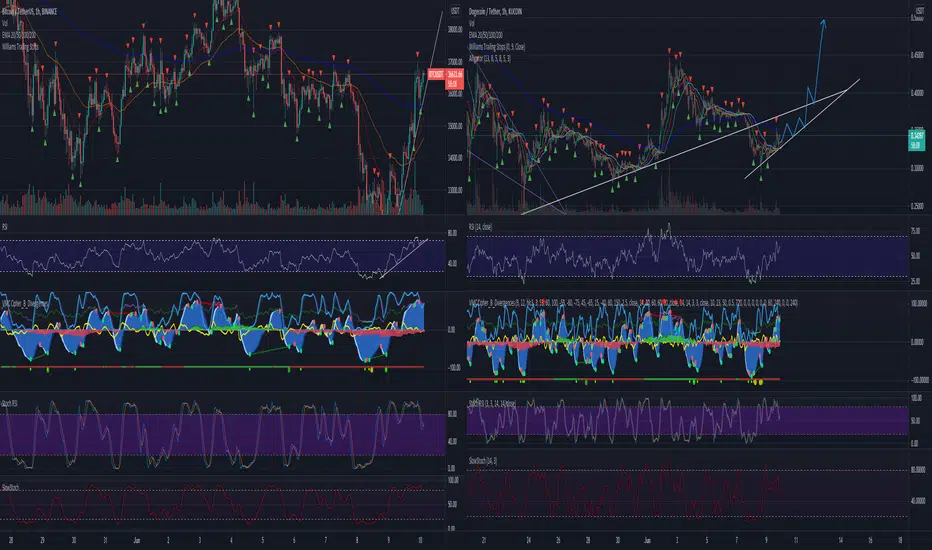Viewport: 932px width, 550px height.
Task: Select the RSI pane legend on Bitcoin chart
Action: click(5, 227)
